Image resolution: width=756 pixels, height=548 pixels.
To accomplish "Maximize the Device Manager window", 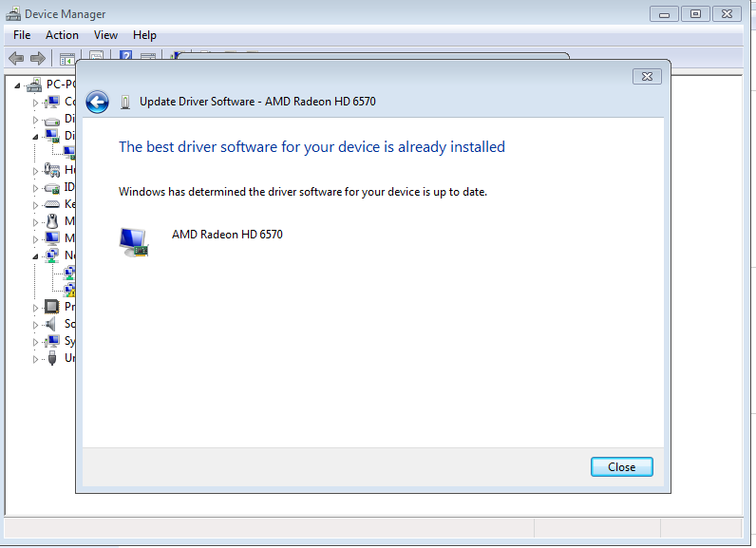I will 695,14.
